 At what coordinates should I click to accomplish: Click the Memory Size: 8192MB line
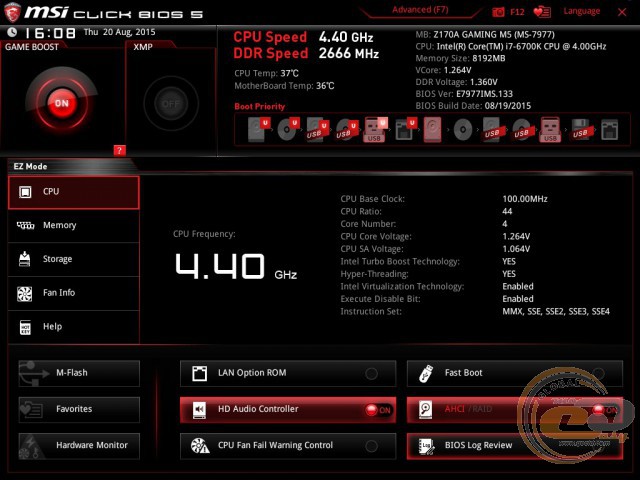coord(460,58)
